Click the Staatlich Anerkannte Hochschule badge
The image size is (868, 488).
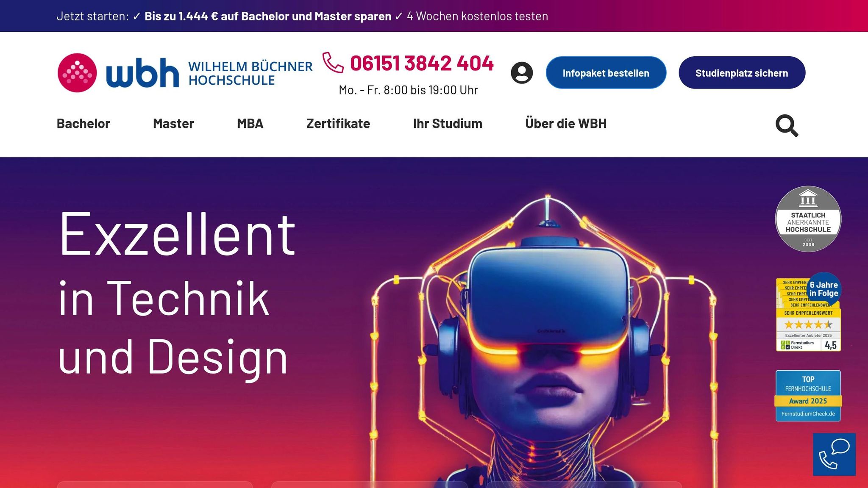[808, 219]
